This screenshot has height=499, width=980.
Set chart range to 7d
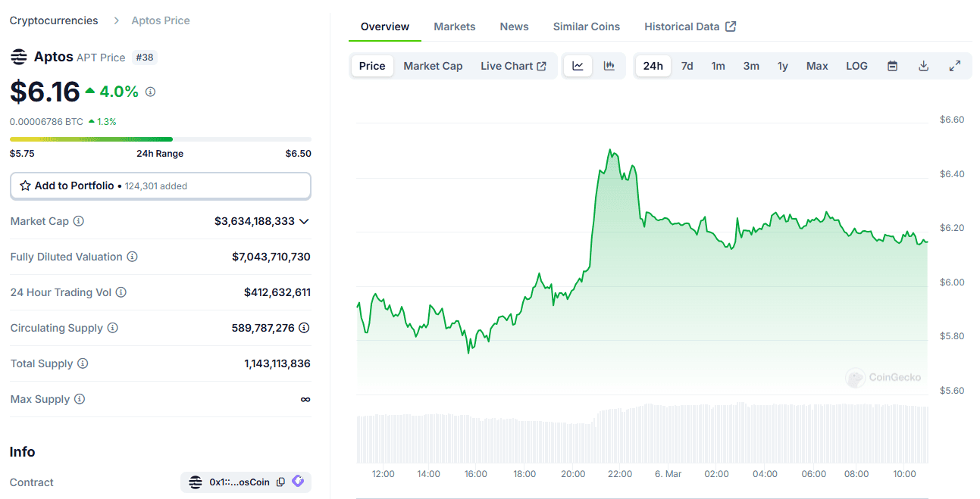click(x=687, y=66)
